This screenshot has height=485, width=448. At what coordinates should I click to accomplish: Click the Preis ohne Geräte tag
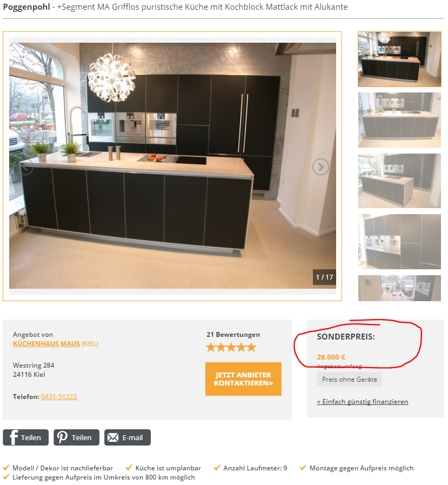[349, 380]
